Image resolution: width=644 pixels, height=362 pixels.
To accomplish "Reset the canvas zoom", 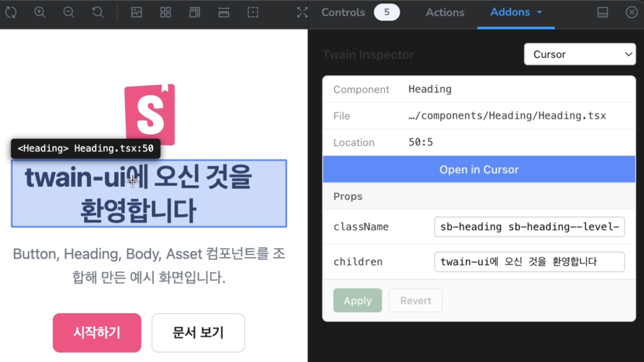I will click(98, 12).
